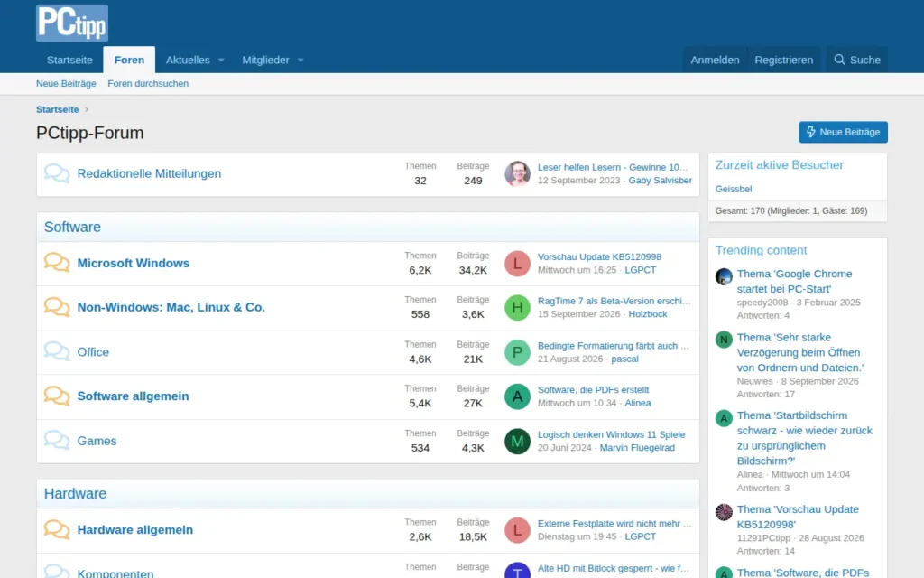Open thread Software, die PDFs erstellt
Screen dimensions: 924x578
pos(593,390)
